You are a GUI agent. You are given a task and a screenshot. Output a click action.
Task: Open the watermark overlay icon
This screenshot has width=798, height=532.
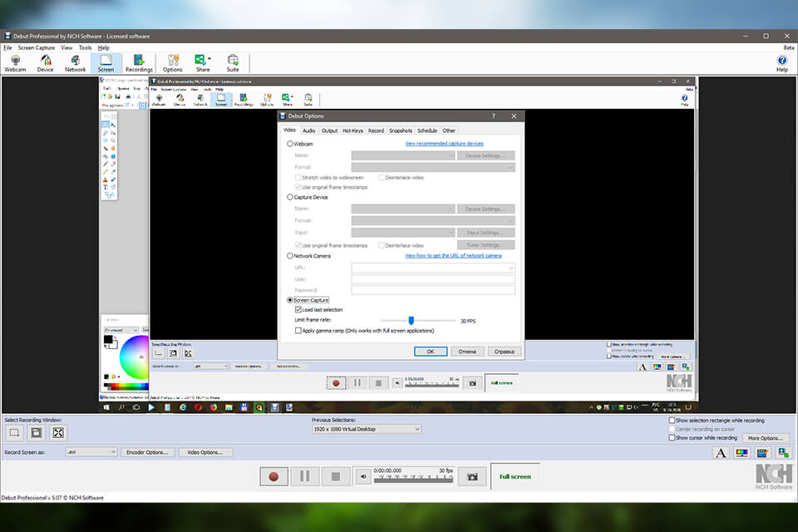[783, 452]
